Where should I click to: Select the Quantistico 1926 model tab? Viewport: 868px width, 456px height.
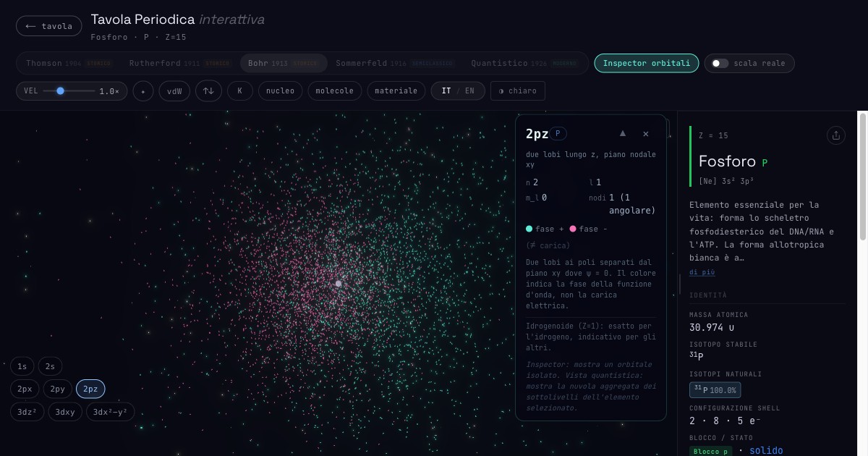point(519,64)
